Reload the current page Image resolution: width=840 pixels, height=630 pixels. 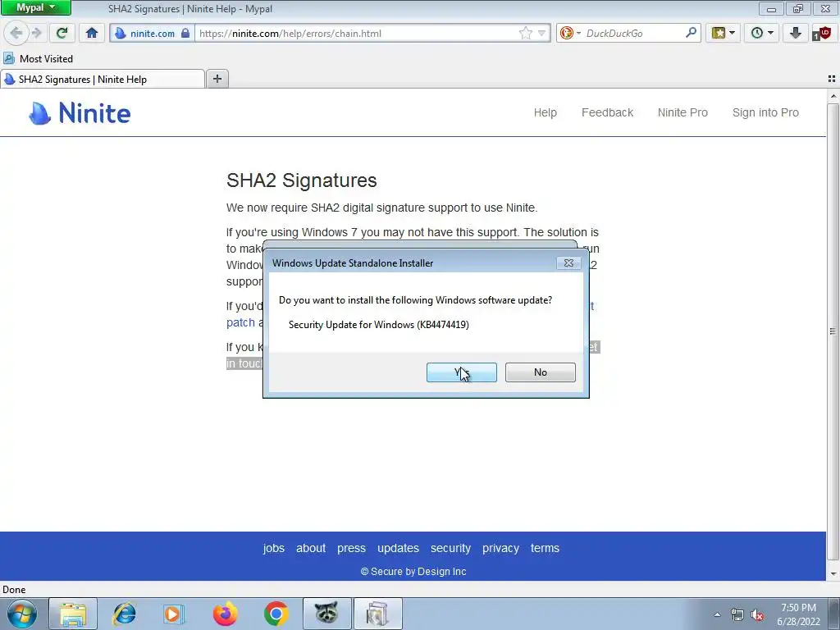(x=62, y=33)
